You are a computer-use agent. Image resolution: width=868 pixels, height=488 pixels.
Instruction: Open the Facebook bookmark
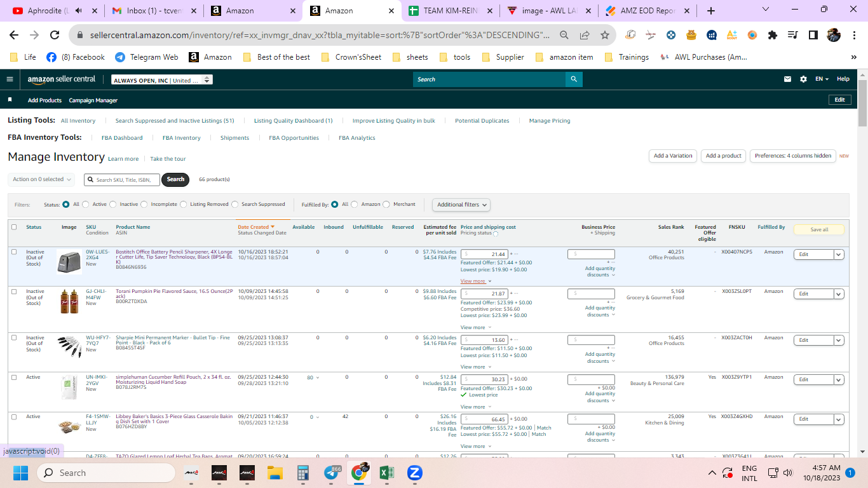point(76,57)
